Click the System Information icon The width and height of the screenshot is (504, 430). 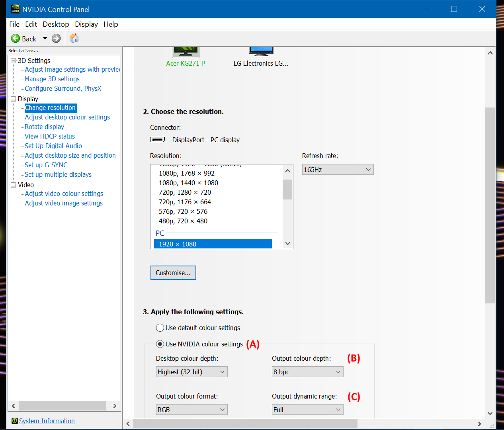pyautogui.click(x=14, y=421)
